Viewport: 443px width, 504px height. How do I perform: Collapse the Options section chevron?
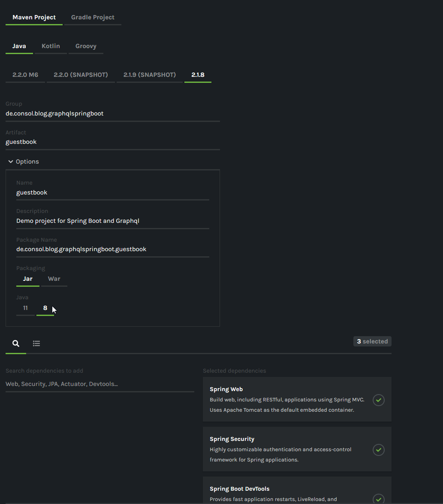[x=11, y=161]
